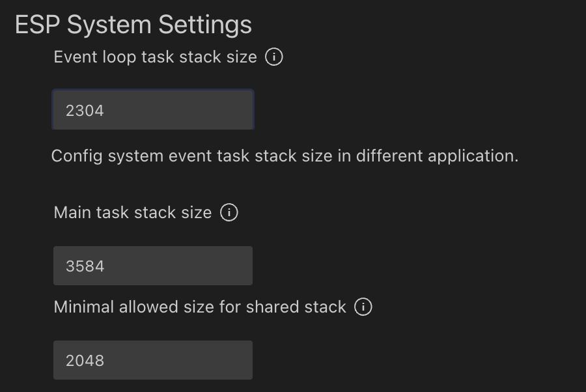The width and height of the screenshot is (586, 392).
Task: Place cursor in the field showing 2304
Action: [x=153, y=110]
